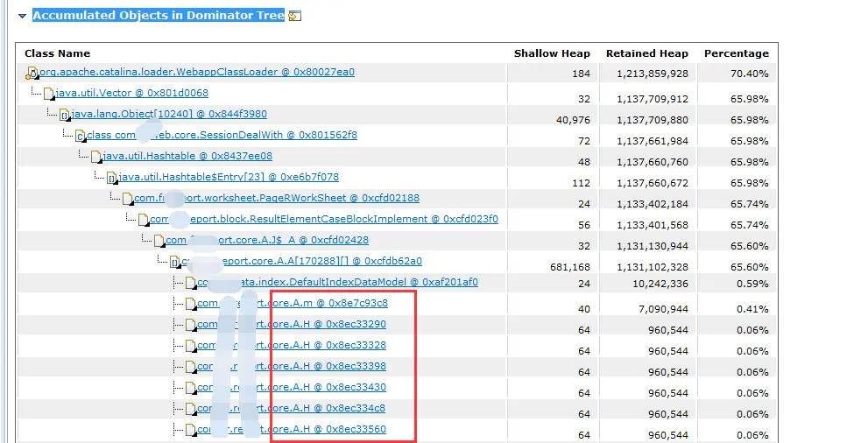The image size is (868, 443).
Task: Click the Class Name column header
Action: click(57, 53)
